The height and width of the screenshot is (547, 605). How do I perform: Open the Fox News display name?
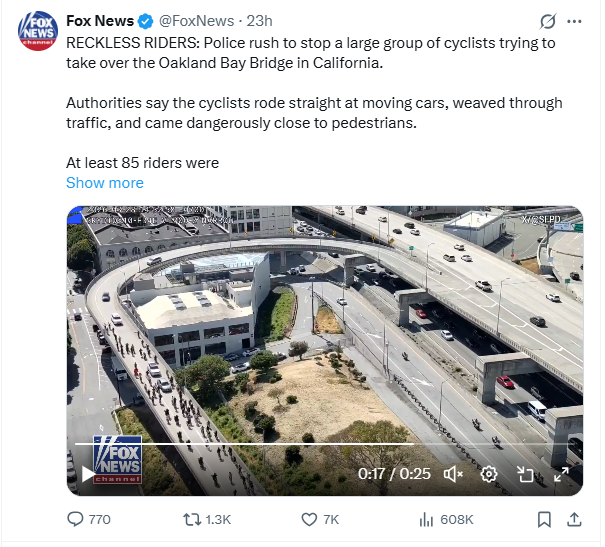pos(100,21)
